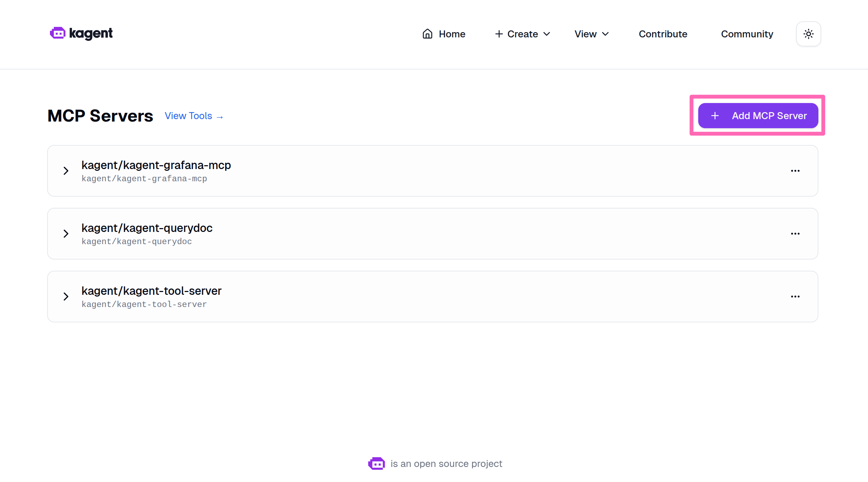Image resolution: width=868 pixels, height=482 pixels.
Task: Go to the Contribute page
Action: pyautogui.click(x=663, y=34)
